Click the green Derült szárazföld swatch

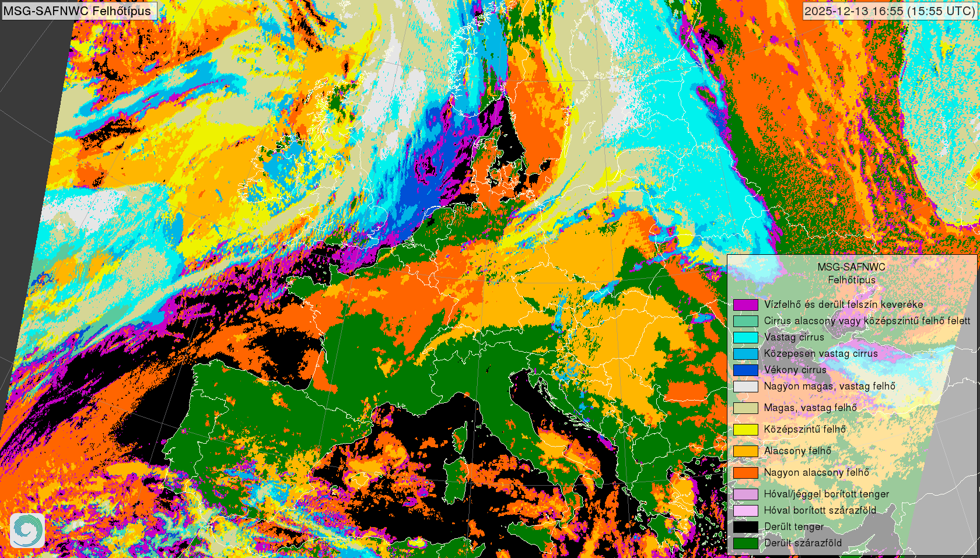coord(745,543)
